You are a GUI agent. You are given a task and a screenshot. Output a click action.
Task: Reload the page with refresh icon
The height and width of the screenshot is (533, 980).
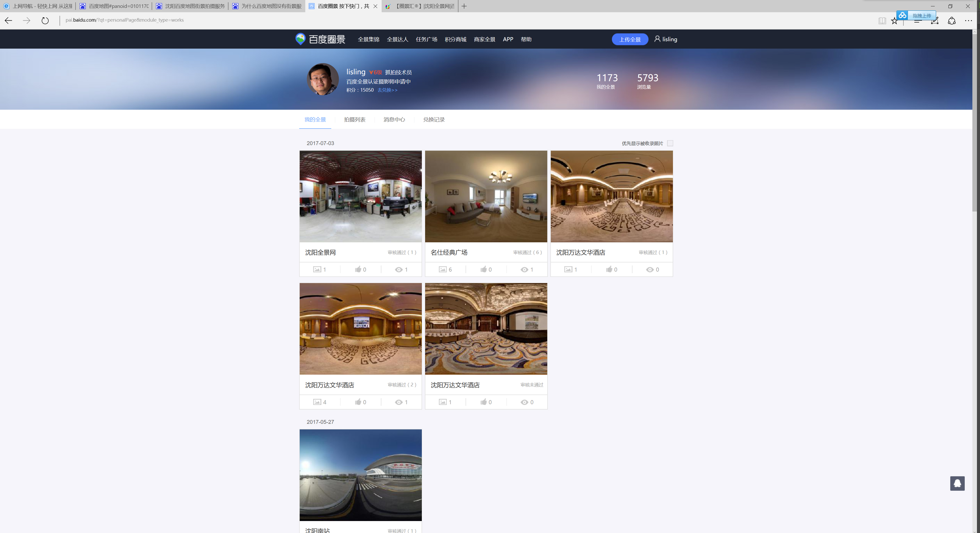click(45, 21)
